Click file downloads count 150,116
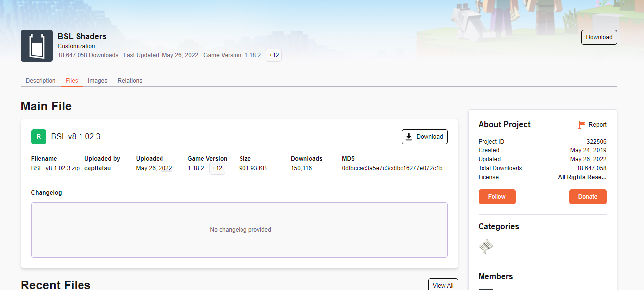This screenshot has height=290, width=644. (301, 168)
